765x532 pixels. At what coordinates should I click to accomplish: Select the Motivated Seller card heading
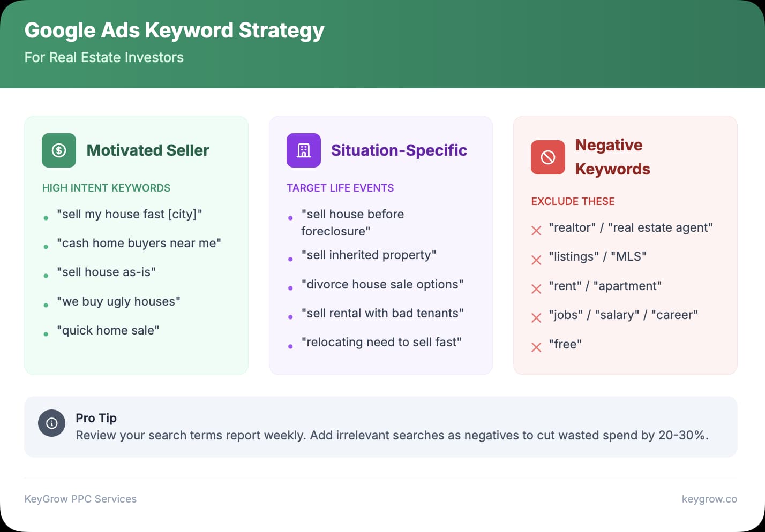point(148,150)
